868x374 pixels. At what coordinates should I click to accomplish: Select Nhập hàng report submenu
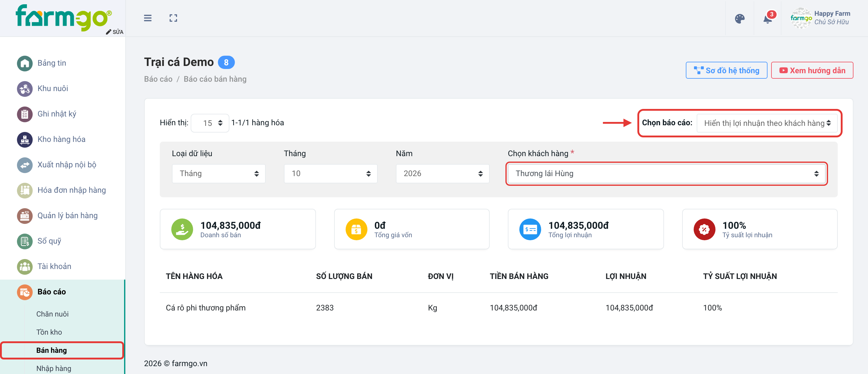pos(54,369)
